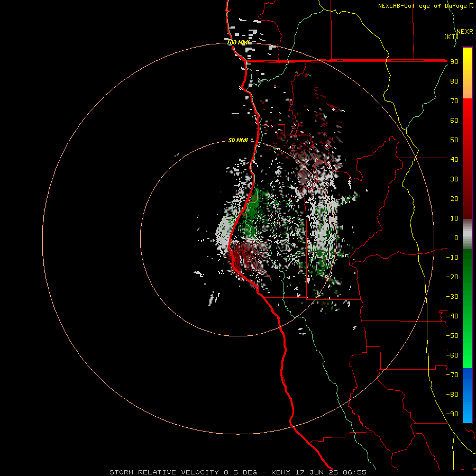476x476 pixels.
Task: Click the positive 20 scale label
Action: (x=454, y=198)
